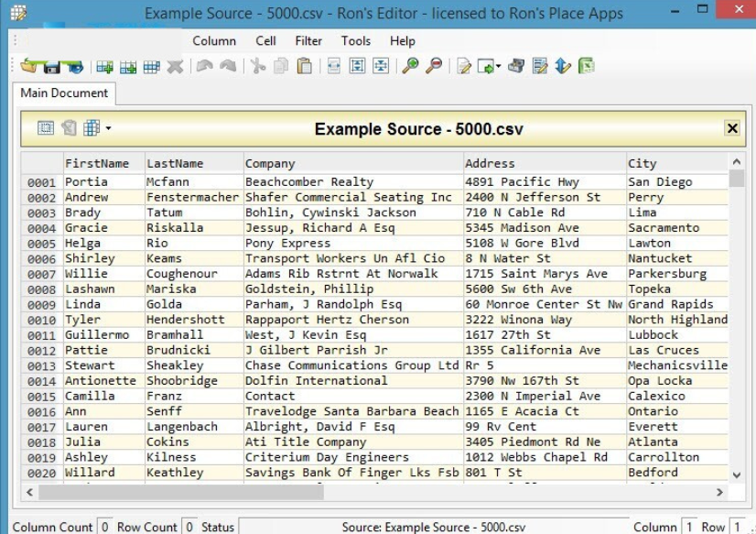Click the cell 'Sacramento'

(677, 228)
